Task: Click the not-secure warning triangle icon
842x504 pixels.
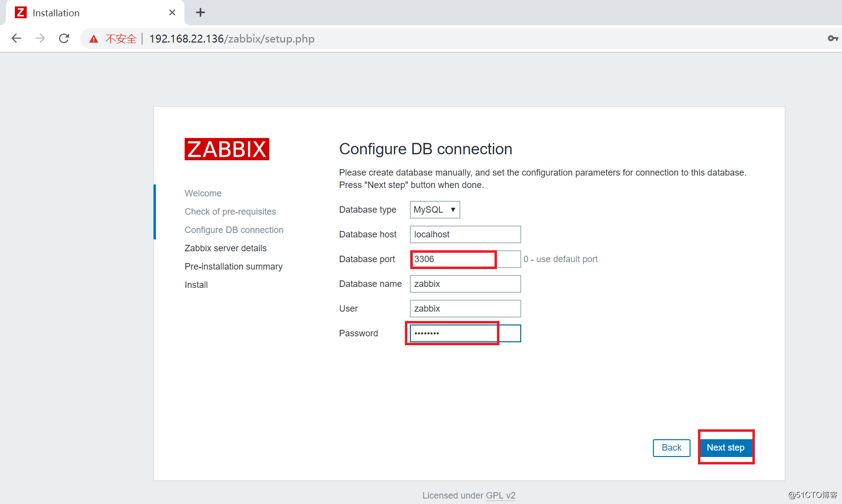Action: (x=94, y=39)
